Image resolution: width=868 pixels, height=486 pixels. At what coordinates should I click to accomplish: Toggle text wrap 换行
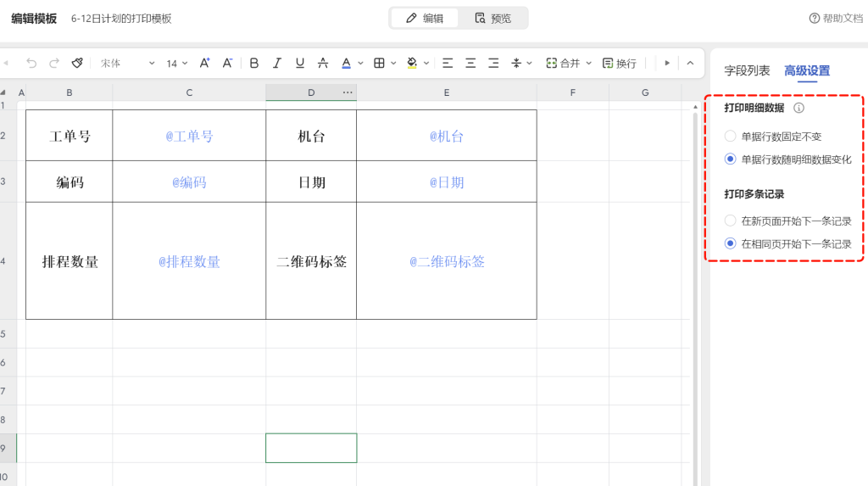coord(620,63)
